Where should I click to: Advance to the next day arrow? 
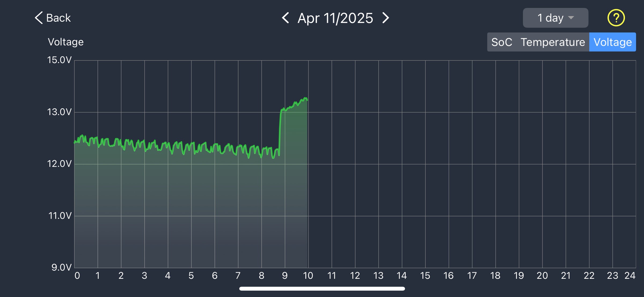386,18
